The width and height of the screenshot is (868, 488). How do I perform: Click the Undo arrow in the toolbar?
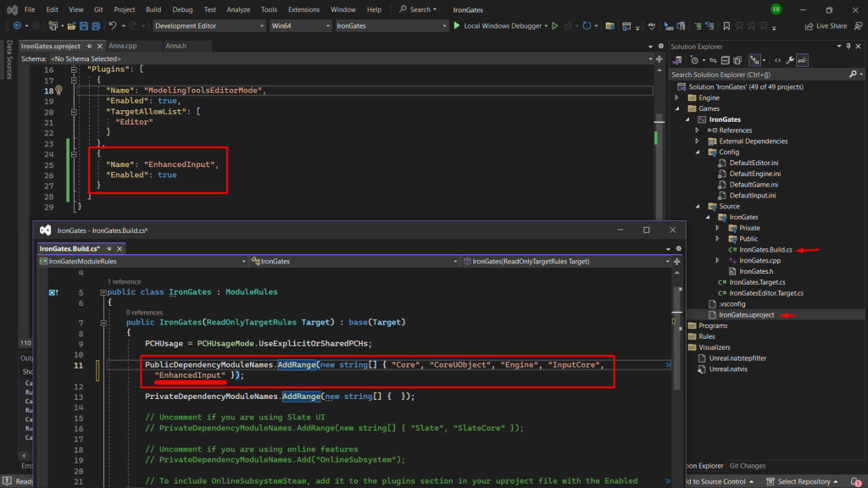pos(113,25)
